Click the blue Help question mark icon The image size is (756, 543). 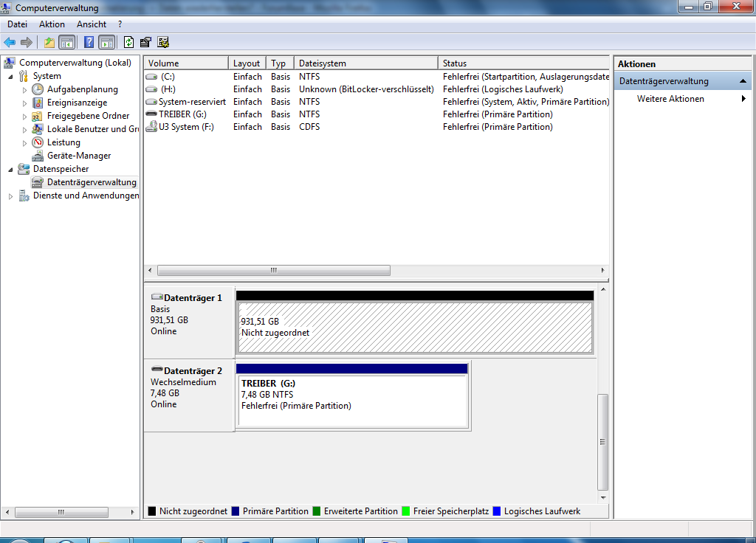89,42
